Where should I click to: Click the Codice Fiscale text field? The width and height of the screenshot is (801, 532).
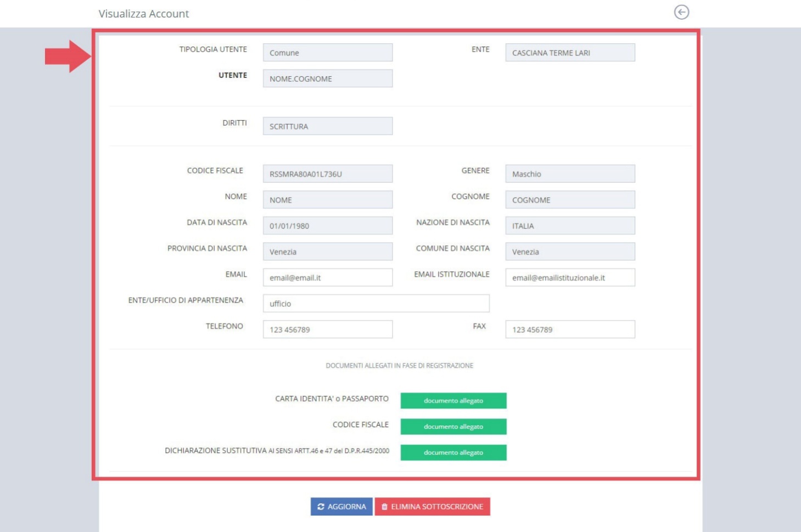[327, 174]
